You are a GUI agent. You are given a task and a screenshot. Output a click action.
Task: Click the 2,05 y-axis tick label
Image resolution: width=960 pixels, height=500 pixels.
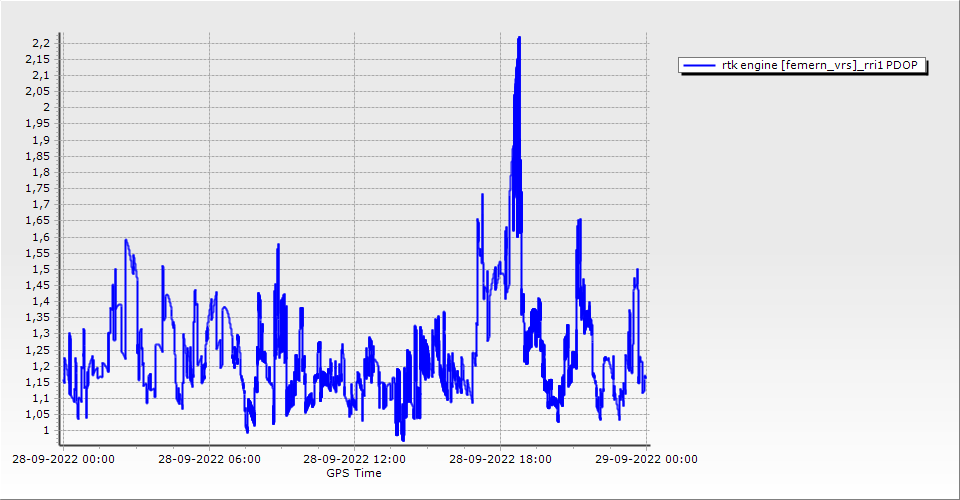(x=37, y=92)
